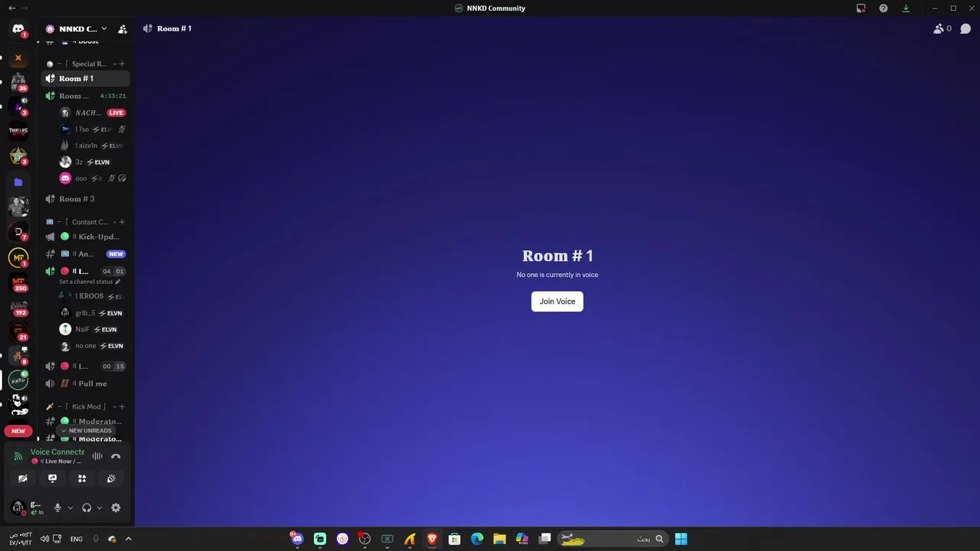This screenshot has width=980, height=551.
Task: Open microphone input options chevron
Action: [70, 507]
